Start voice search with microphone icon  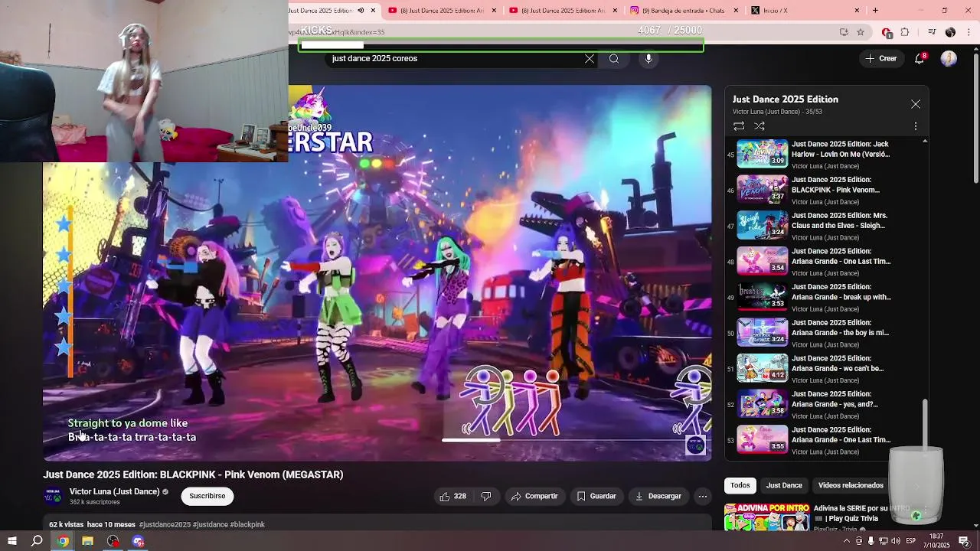coord(648,59)
